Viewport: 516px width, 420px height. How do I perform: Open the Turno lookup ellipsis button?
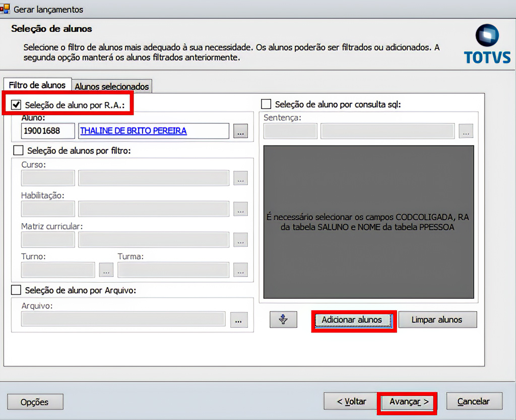106,270
